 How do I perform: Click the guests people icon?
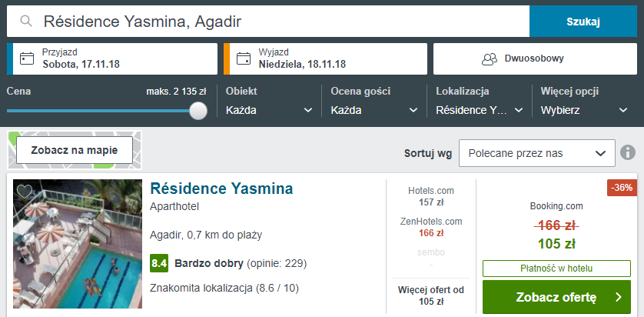[490, 58]
